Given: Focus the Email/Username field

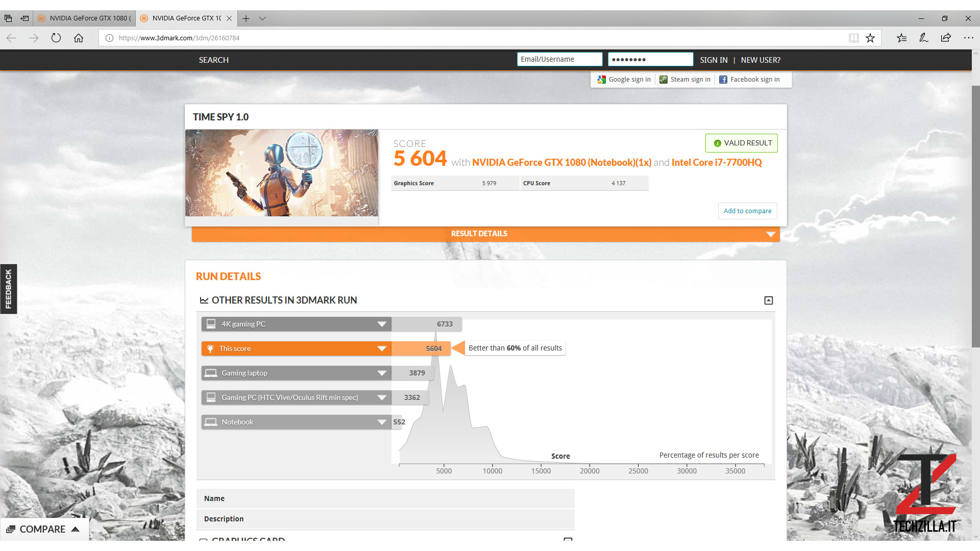Looking at the screenshot, I should [559, 59].
